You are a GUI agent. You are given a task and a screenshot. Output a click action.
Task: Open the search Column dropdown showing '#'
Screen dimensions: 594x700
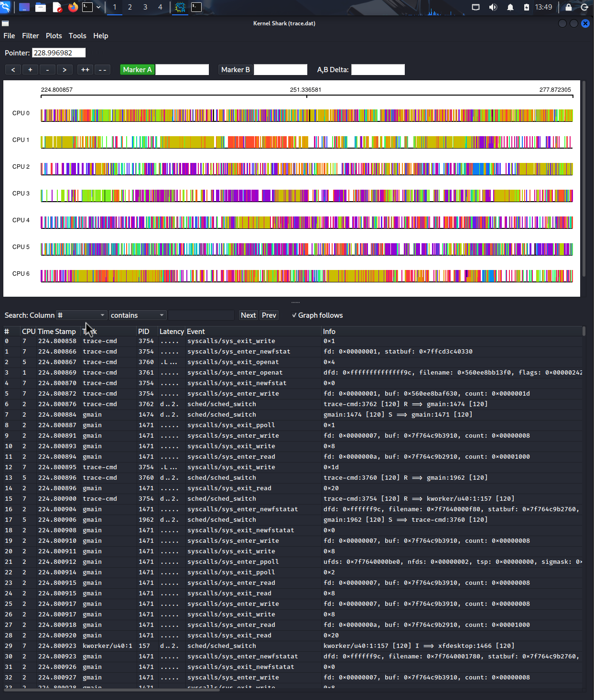click(x=82, y=315)
